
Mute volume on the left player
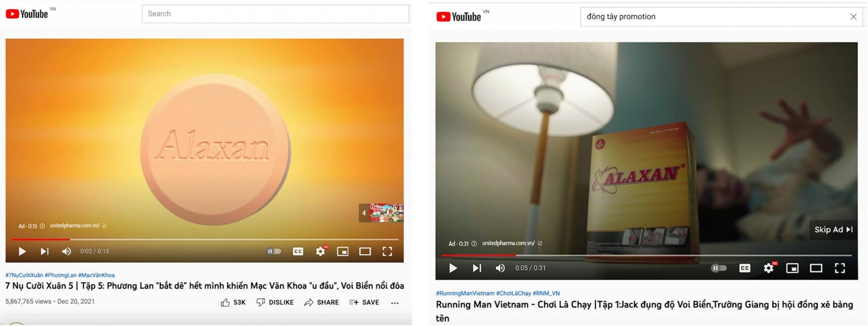[x=66, y=251]
